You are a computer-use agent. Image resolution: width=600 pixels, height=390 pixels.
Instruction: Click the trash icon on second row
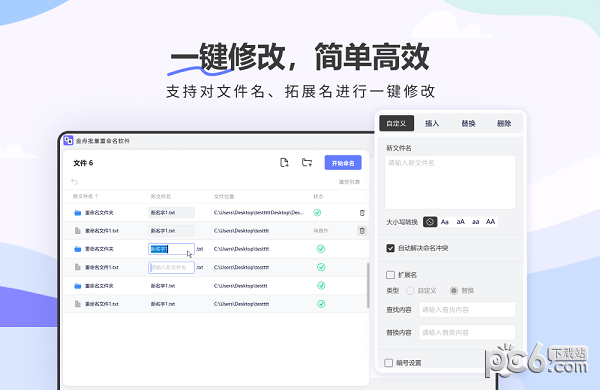coord(362,231)
